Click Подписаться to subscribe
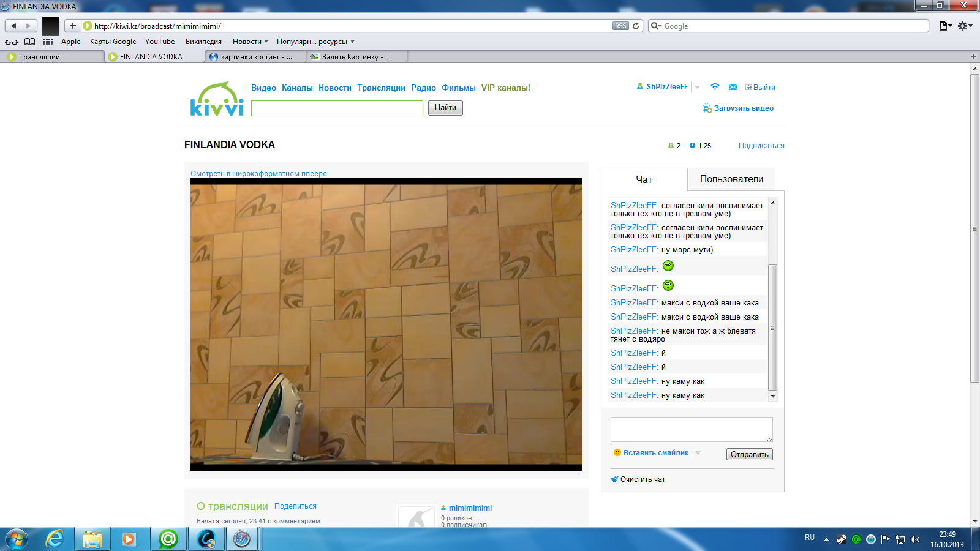Viewport: 980px width, 551px height. point(761,146)
